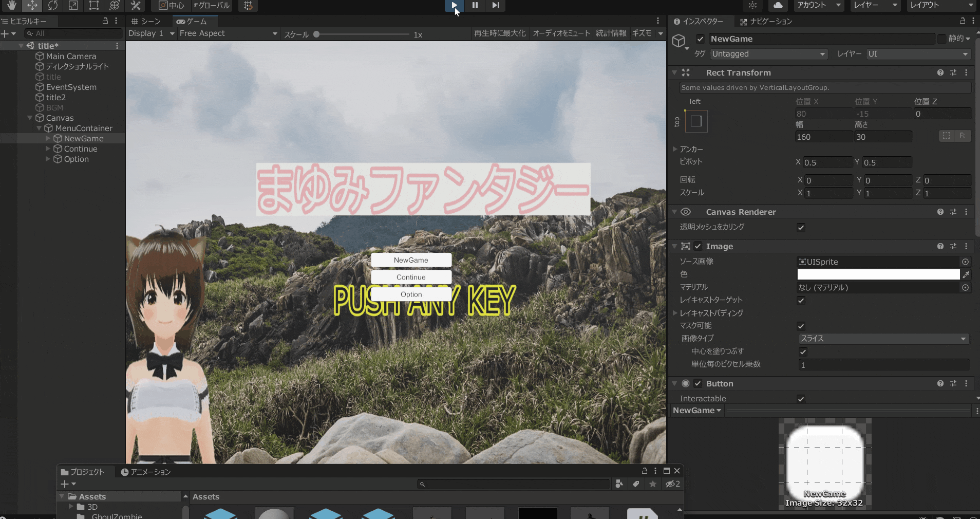Open Image component preset settings icon
This screenshot has width=980, height=519.
[953, 247]
